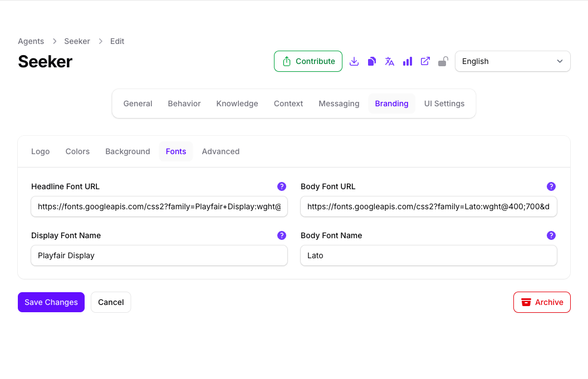This screenshot has width=588, height=379.
Task: Click the red Archive button
Action: (542, 302)
